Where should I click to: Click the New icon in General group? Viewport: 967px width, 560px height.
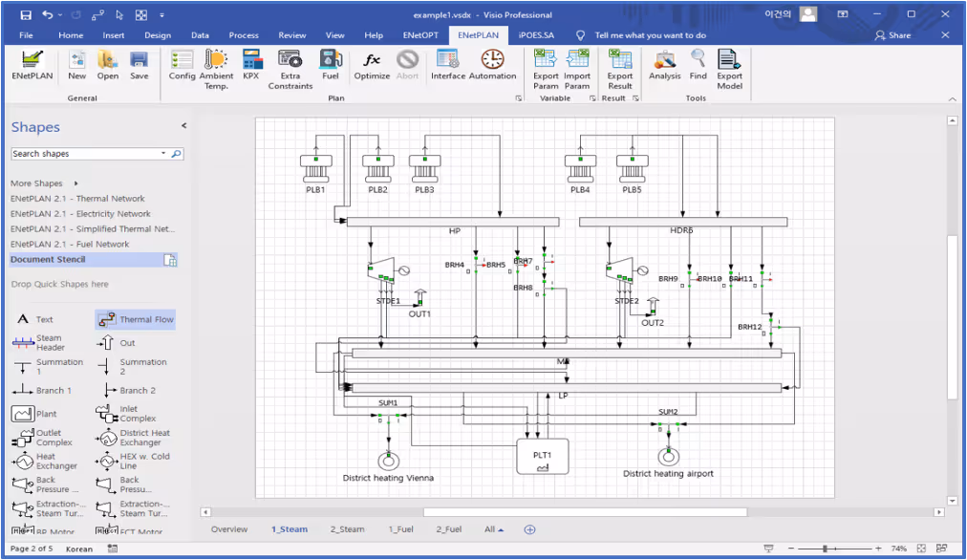coord(77,65)
